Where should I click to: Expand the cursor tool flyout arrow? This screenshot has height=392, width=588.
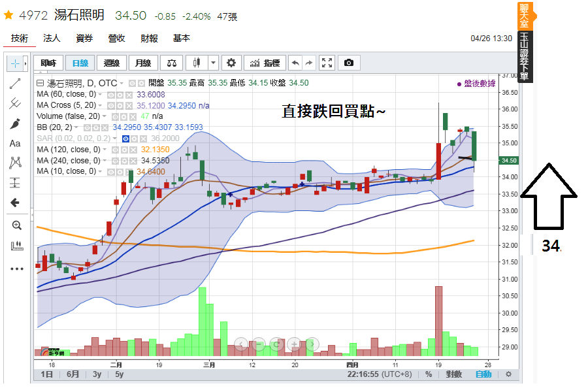(25, 64)
